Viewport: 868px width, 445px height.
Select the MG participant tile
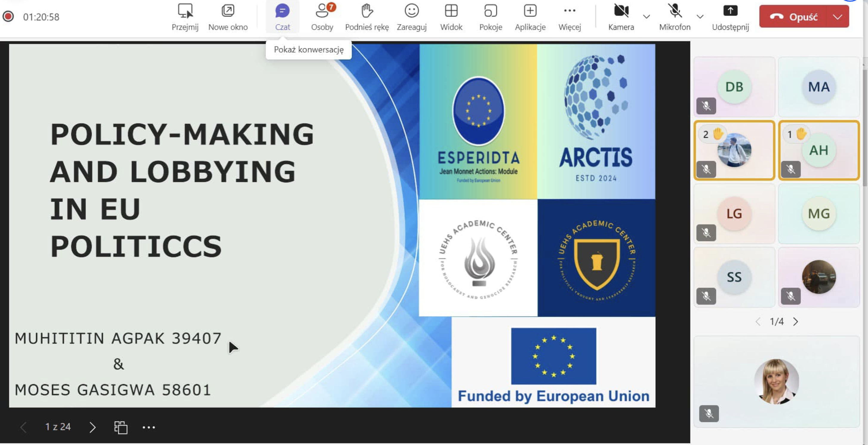click(x=819, y=214)
